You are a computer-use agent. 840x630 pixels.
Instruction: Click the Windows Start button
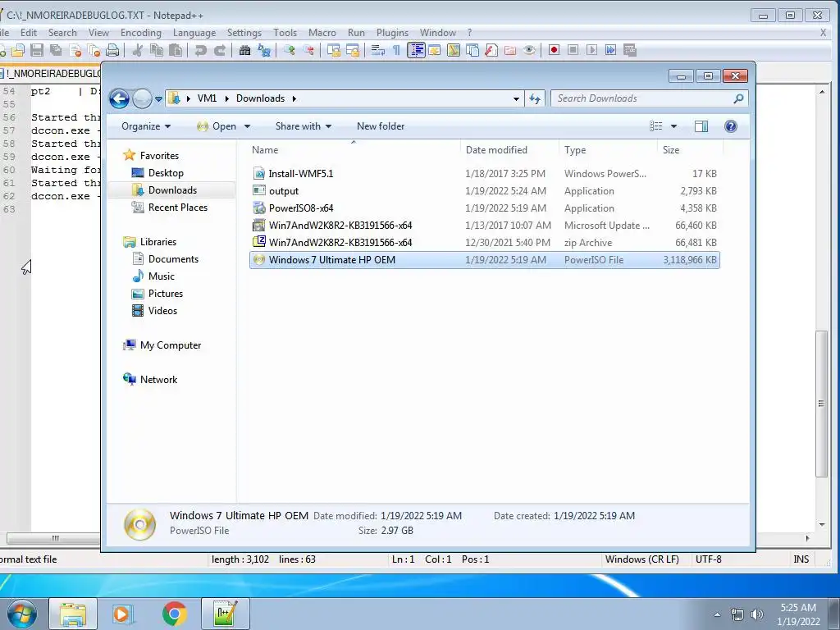click(x=22, y=614)
